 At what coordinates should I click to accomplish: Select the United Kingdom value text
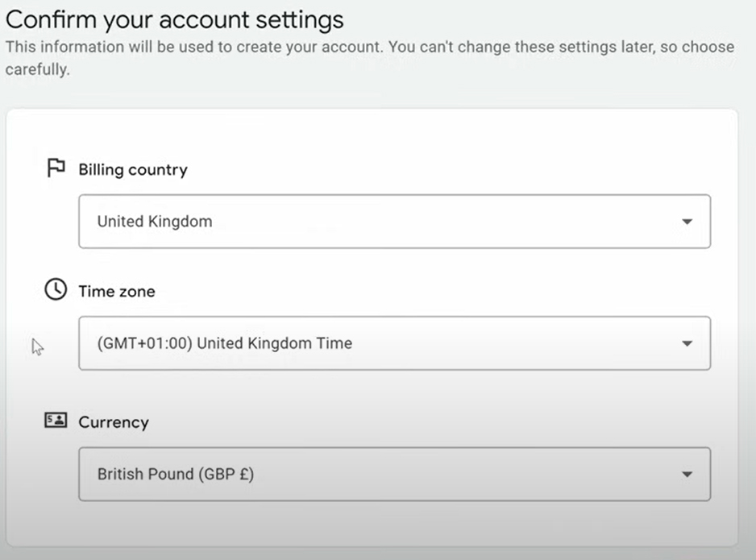click(x=155, y=222)
